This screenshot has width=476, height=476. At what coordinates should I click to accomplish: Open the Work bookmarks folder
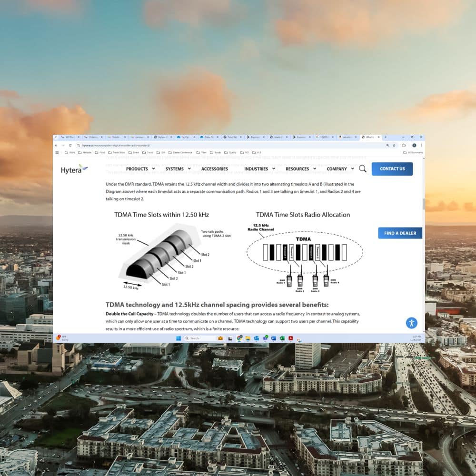69,152
